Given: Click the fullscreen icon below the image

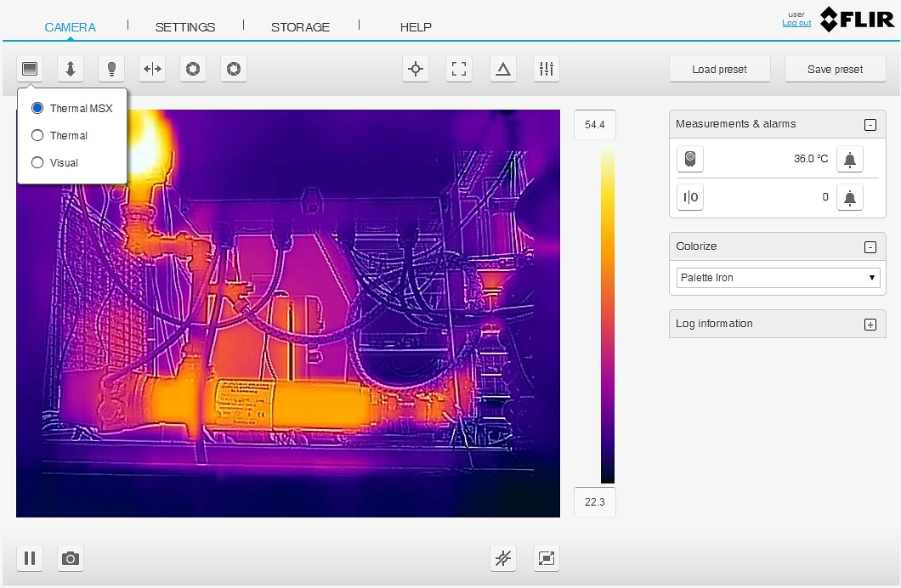Looking at the screenshot, I should point(547,558).
